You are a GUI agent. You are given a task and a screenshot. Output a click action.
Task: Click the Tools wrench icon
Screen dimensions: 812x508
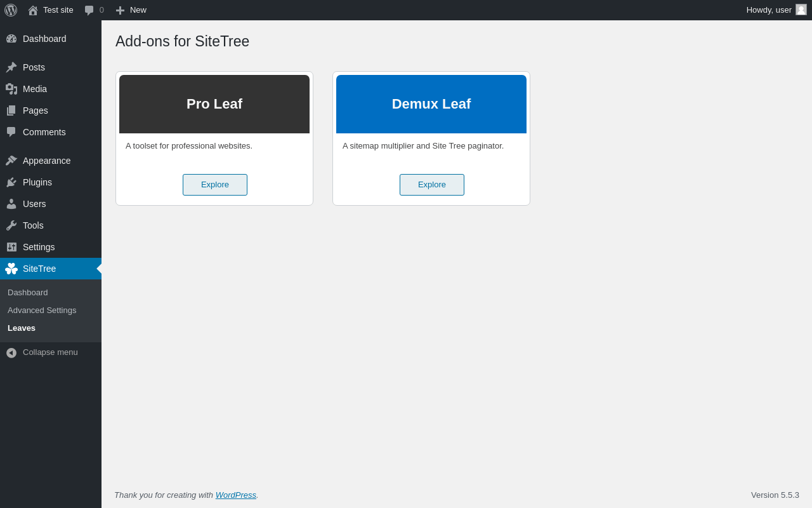[x=11, y=225]
